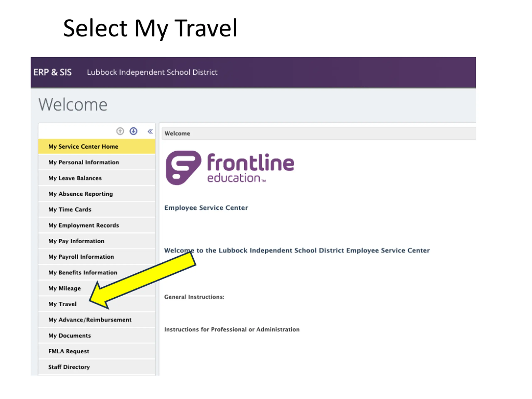Viewport: 532px width, 399px height.
Task: Click the ERP & SIS header title
Action: coord(52,72)
